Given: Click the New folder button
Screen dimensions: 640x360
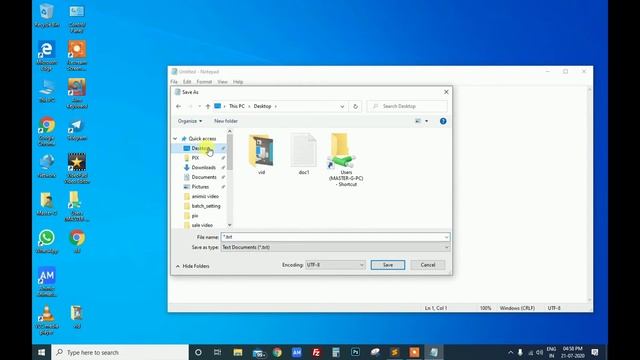Looking at the screenshot, I should tap(226, 121).
